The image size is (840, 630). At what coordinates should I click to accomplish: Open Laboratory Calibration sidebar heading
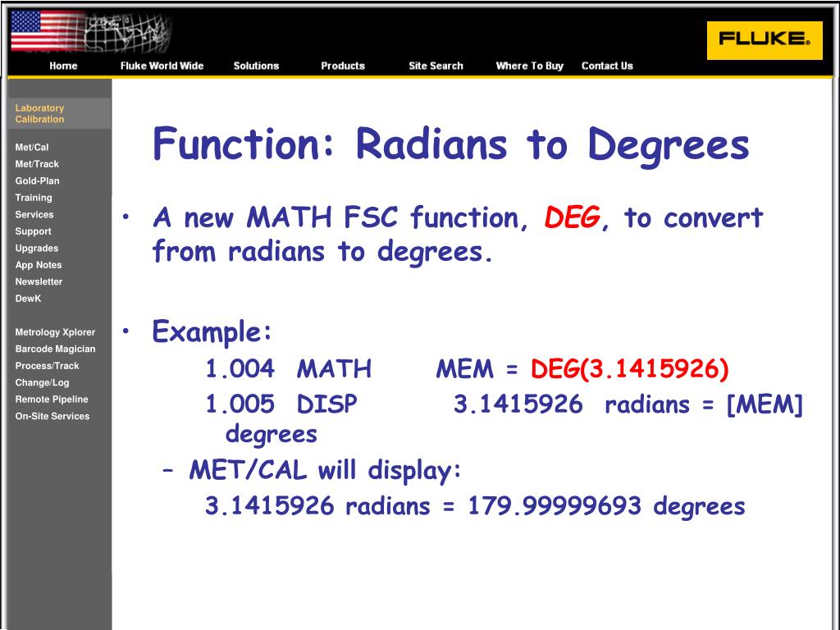pyautogui.click(x=39, y=113)
